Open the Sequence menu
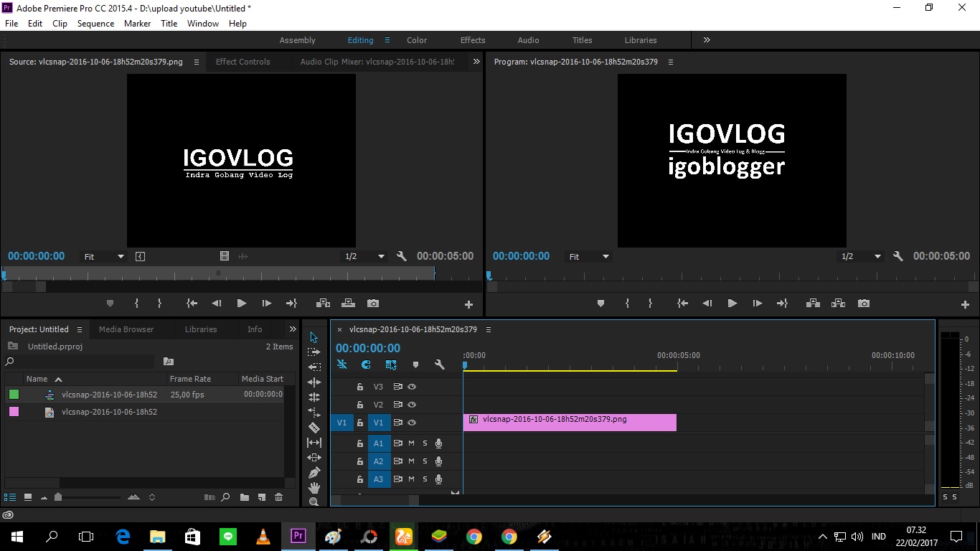Viewport: 980px width, 551px height. 95,23
